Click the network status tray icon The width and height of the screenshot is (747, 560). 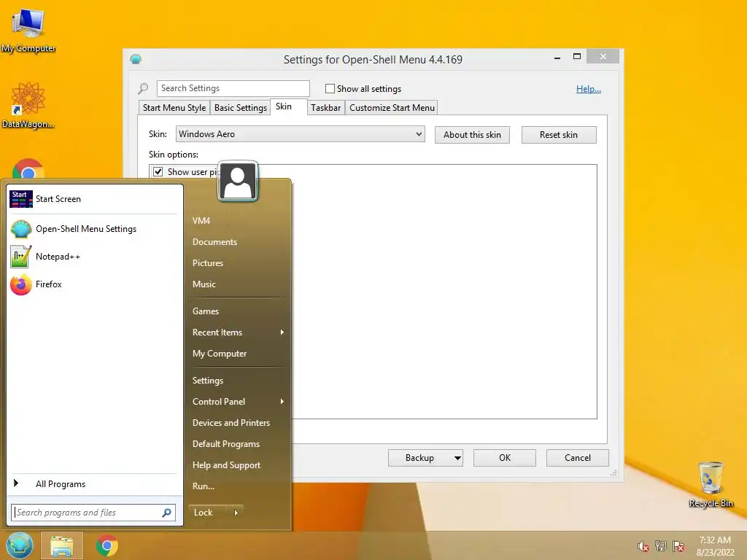(661, 545)
